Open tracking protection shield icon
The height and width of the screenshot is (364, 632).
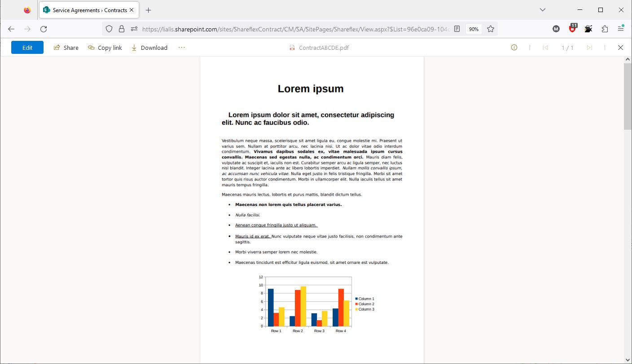(x=109, y=29)
